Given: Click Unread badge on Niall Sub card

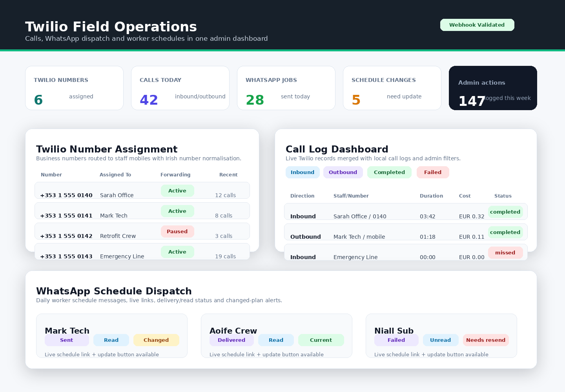Looking at the screenshot, I should [x=441, y=340].
